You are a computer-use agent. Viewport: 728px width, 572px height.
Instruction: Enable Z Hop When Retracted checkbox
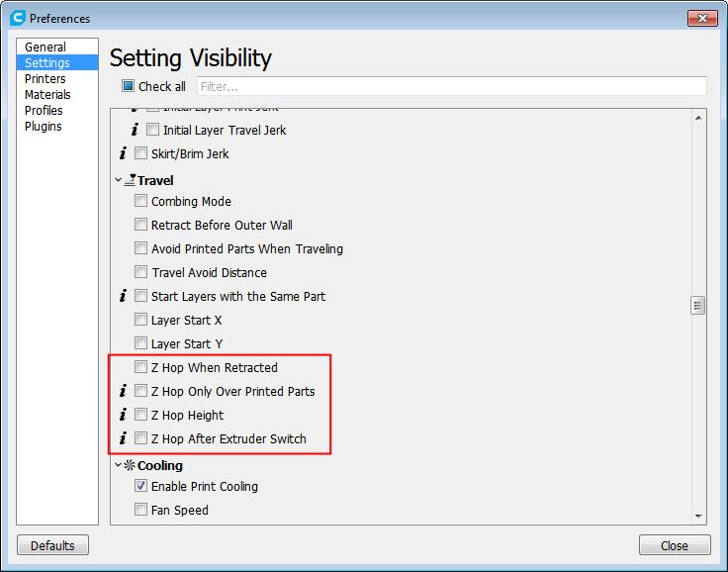140,367
